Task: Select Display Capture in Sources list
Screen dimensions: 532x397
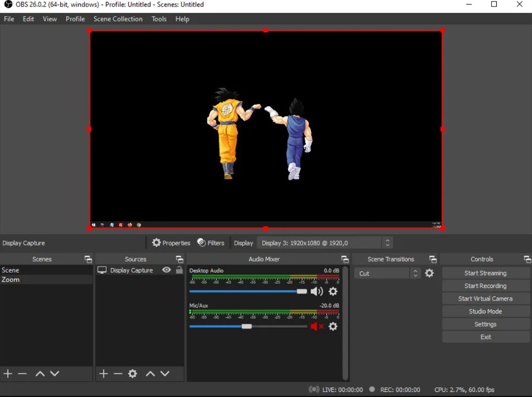Action: click(x=131, y=270)
